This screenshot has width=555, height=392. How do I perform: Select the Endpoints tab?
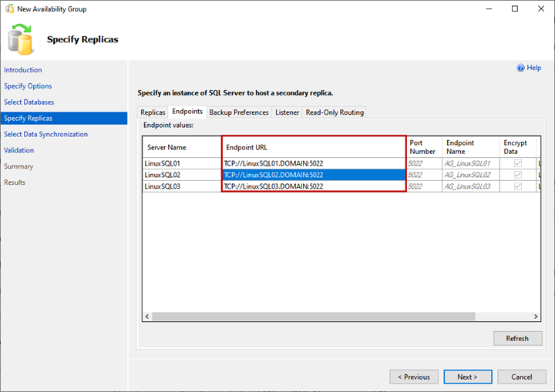click(187, 112)
